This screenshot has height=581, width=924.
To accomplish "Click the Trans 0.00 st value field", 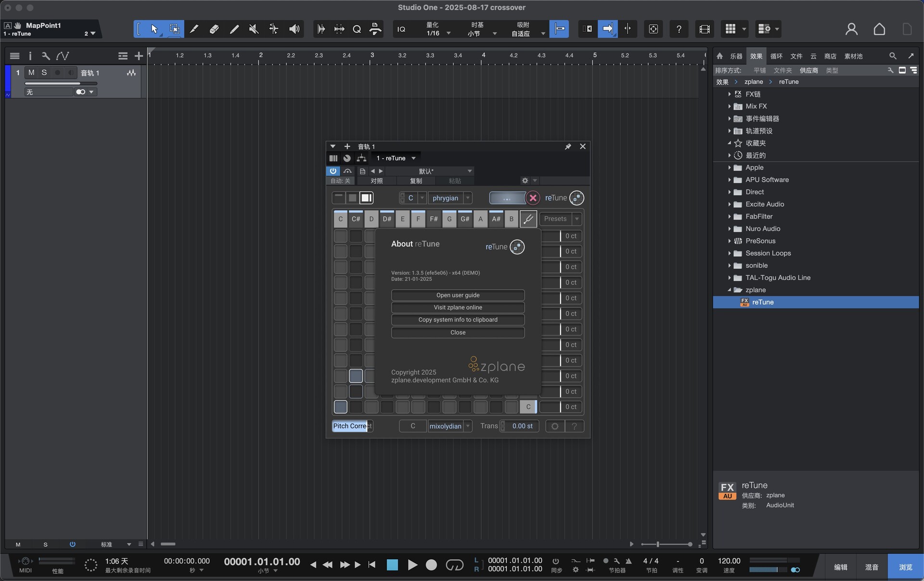I will (522, 426).
